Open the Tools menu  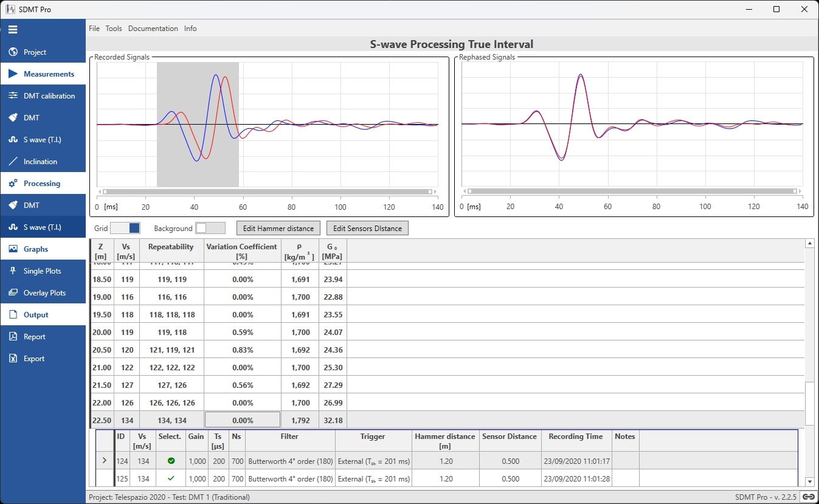114,29
